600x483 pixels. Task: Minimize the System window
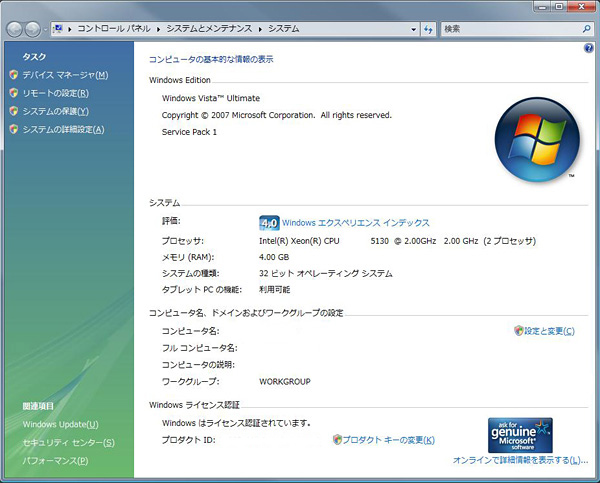tap(541, 7)
